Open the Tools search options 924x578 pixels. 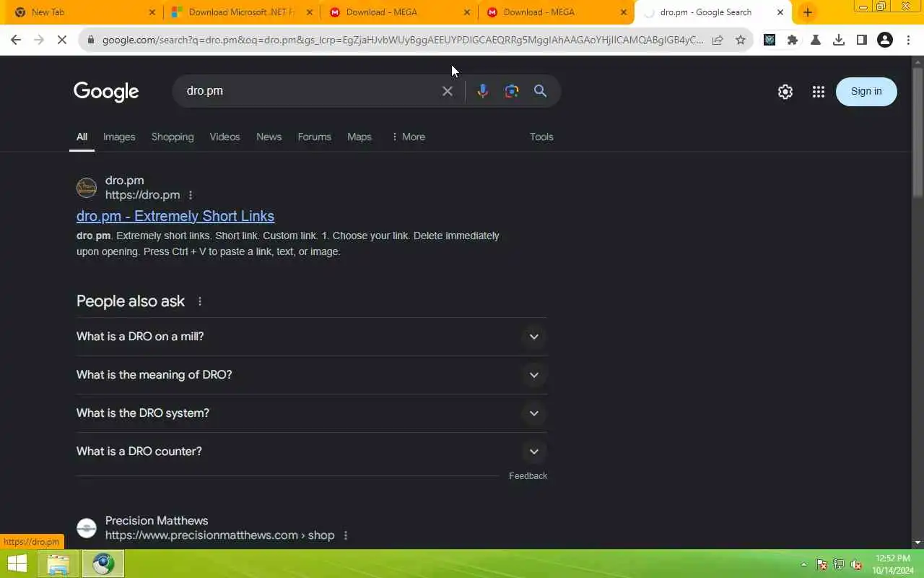coord(541,137)
